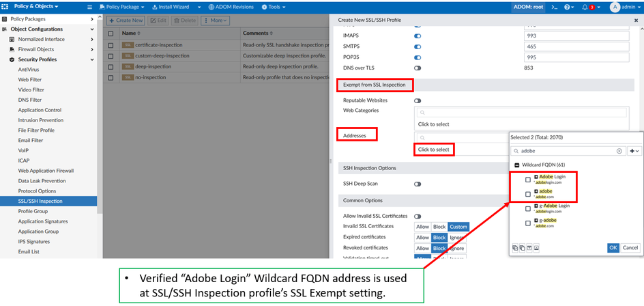
Task: Click the IMAPS port field 993
Action: point(576,36)
